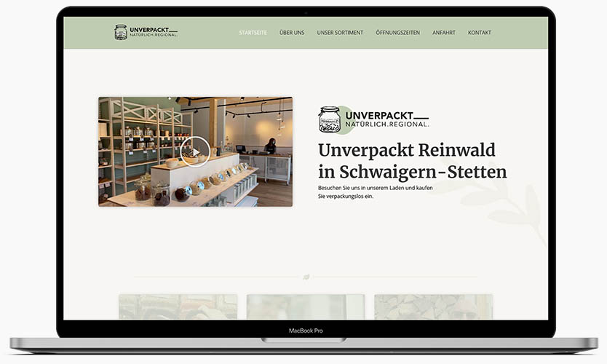Open the Über Uns menu item

pyautogui.click(x=292, y=33)
